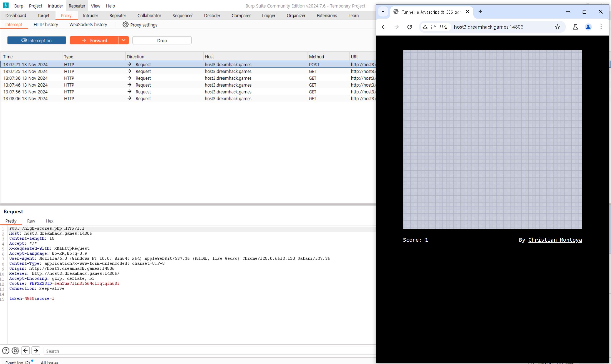Toggle the Intercept on button

37,41
